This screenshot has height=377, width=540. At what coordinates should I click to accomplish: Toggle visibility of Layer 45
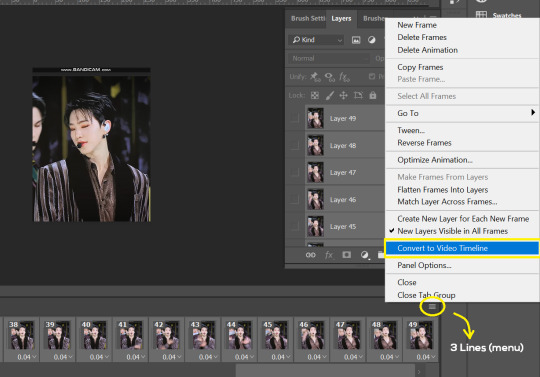[x=295, y=226]
